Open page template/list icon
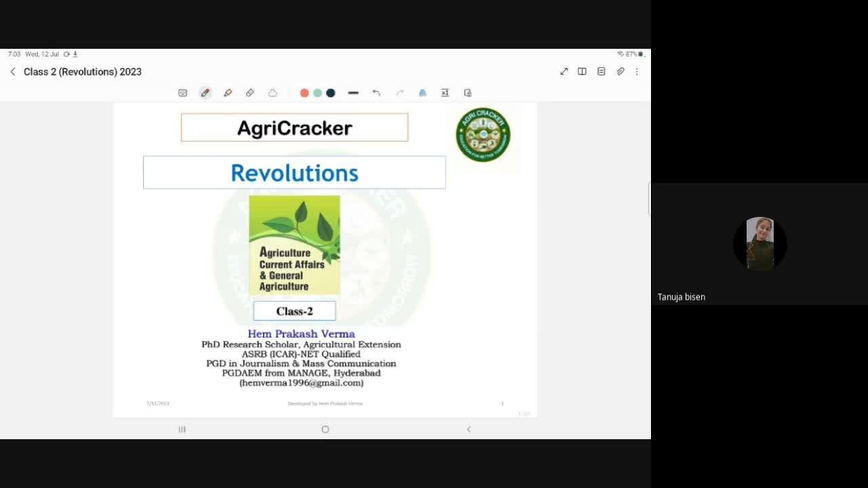This screenshot has height=488, width=868. coord(601,72)
